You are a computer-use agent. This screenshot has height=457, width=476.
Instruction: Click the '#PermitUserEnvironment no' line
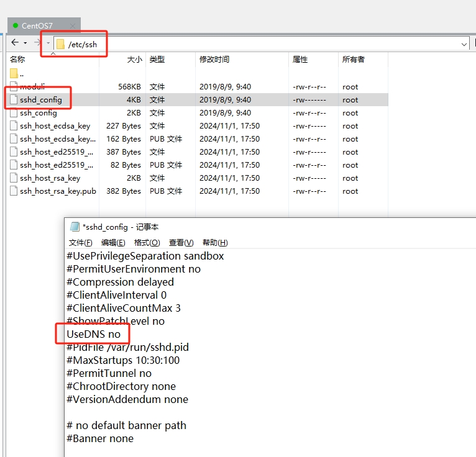tap(134, 269)
